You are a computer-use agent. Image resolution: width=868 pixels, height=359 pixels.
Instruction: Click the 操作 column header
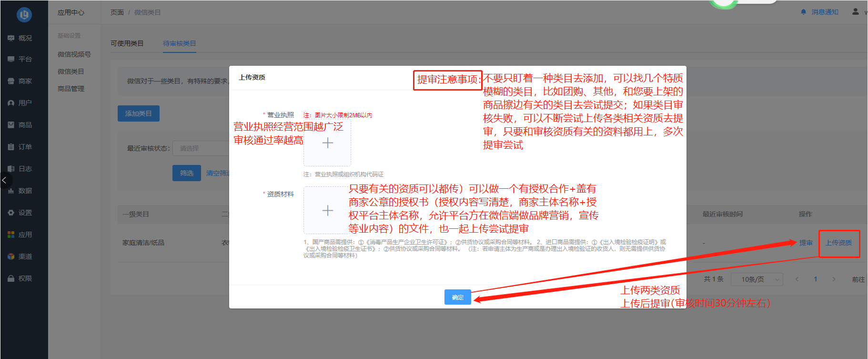(806, 214)
